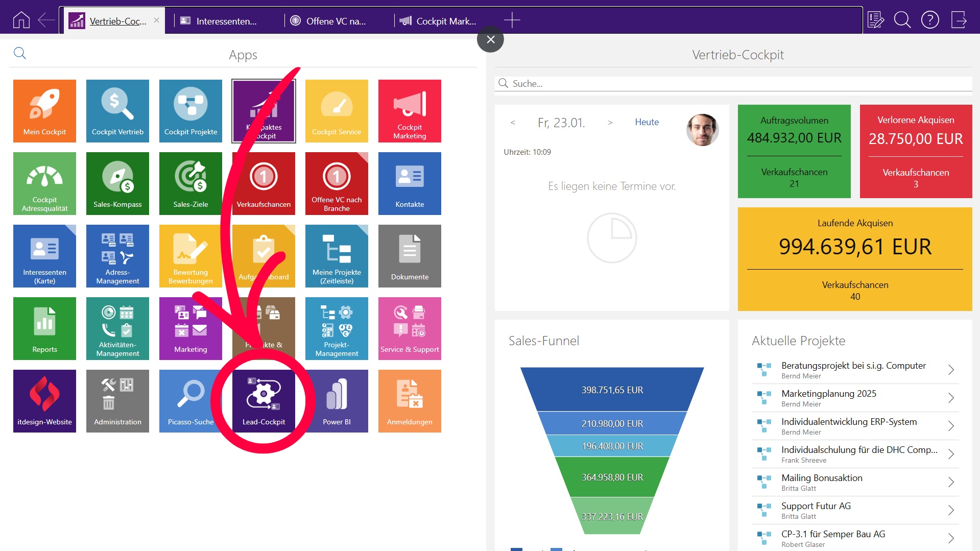Expand Individualschulung für die DHC chevron
980x551 pixels.
coord(951,454)
